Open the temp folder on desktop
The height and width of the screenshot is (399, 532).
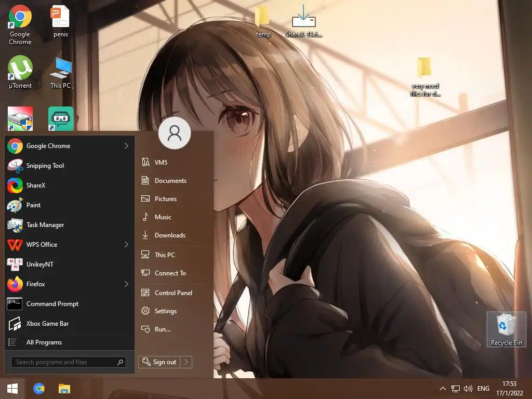tap(263, 21)
